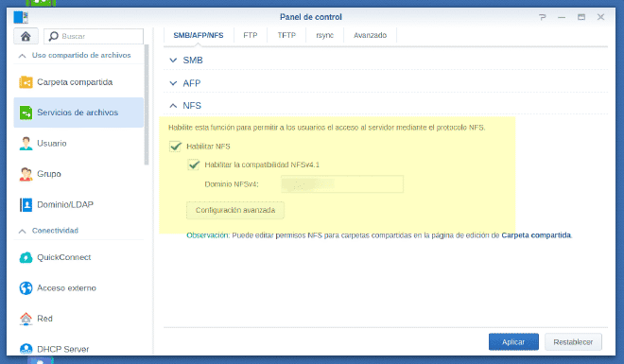Click the QuickConnect cloud icon
Image resolution: width=624 pixels, height=364 pixels.
click(26, 257)
